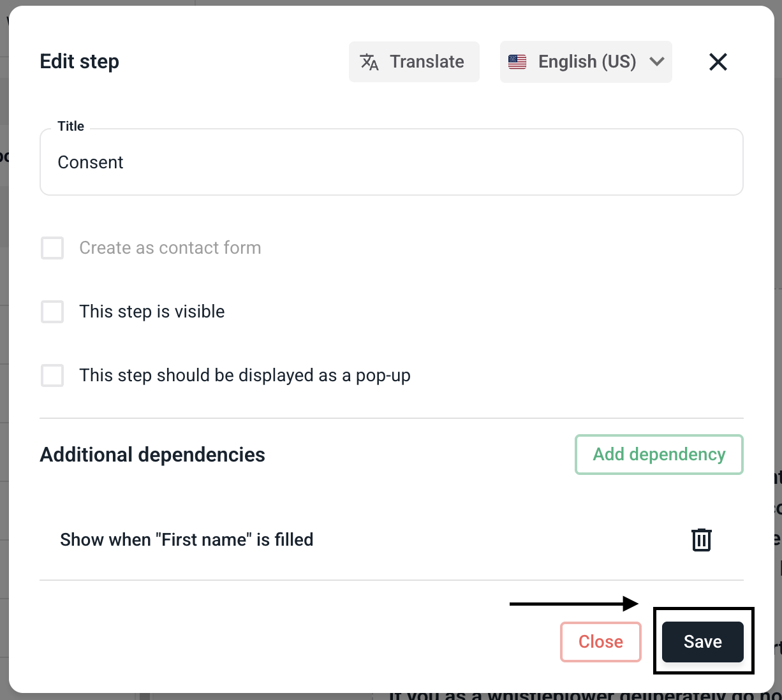Screen dimensions: 782x700
Task: Enable the "This step is visible" checkbox
Action: click(x=52, y=312)
